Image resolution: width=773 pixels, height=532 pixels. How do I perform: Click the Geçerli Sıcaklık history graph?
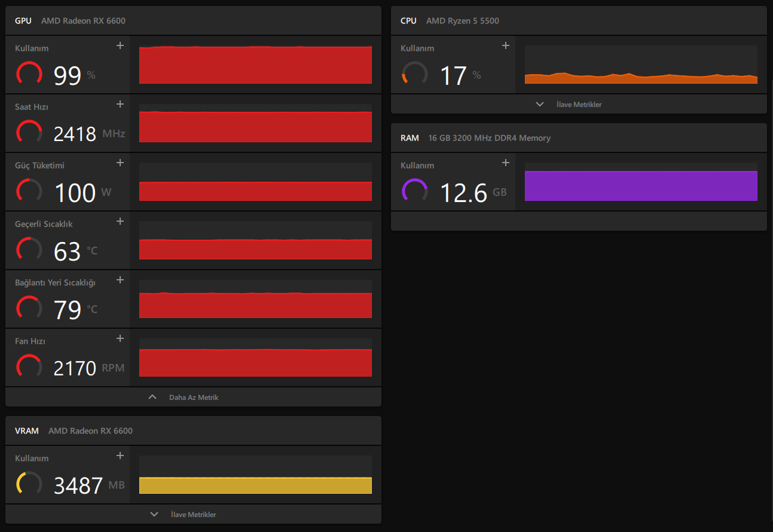click(x=255, y=240)
